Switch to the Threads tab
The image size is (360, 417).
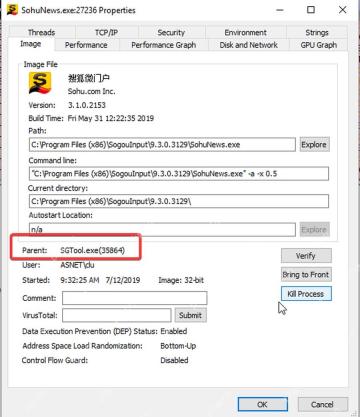point(41,32)
